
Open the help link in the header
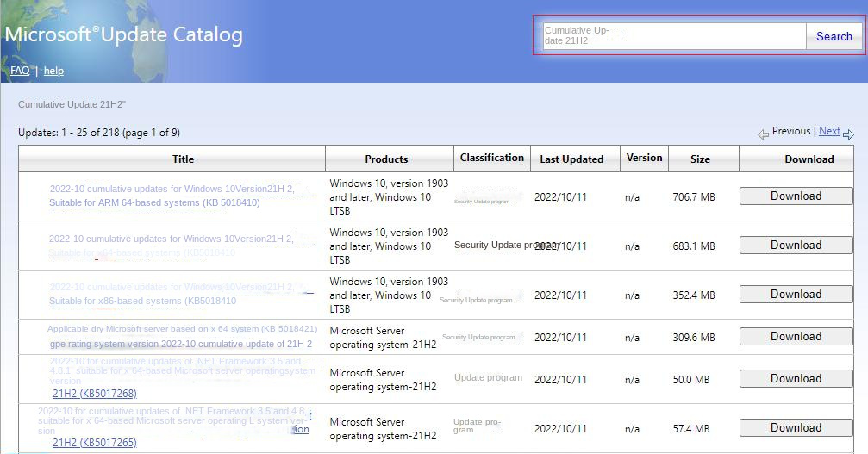(53, 71)
